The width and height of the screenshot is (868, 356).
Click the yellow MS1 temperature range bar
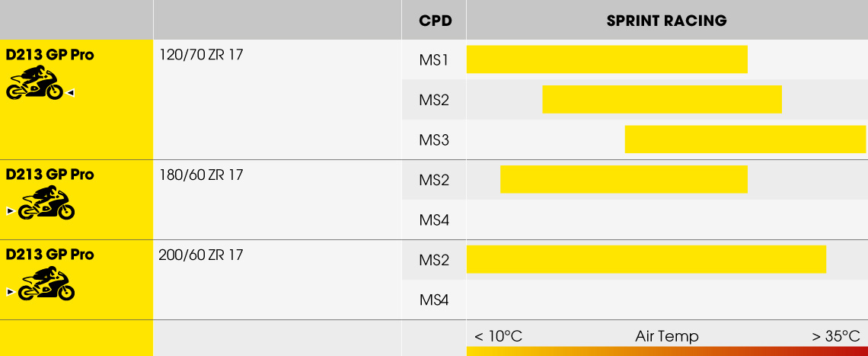point(607,59)
